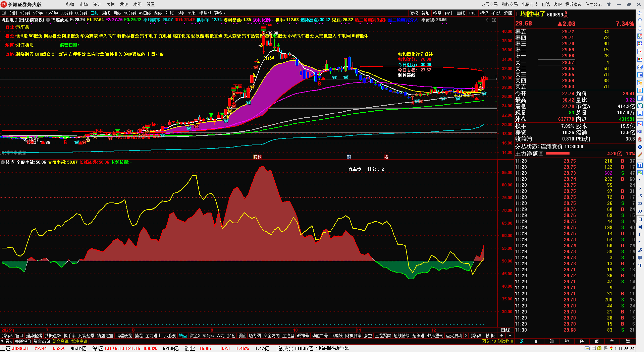Click the F10 company info sidebar icon

(x=640, y=75)
